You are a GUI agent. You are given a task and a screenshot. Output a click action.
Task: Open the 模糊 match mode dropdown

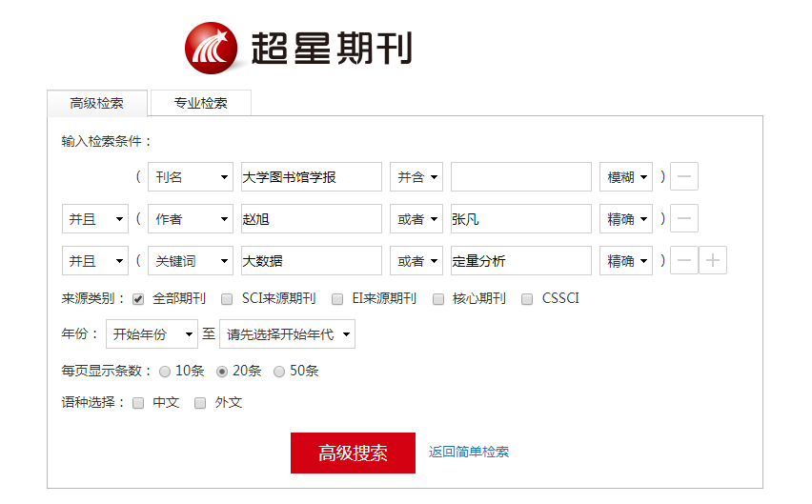click(x=626, y=177)
